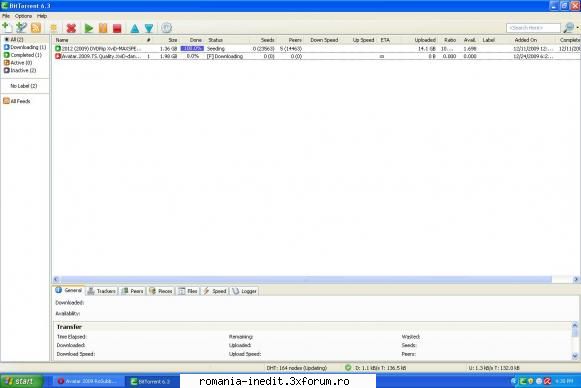Select Inactive (2) category
Screen dimensions: 581x388
(x=20, y=70)
